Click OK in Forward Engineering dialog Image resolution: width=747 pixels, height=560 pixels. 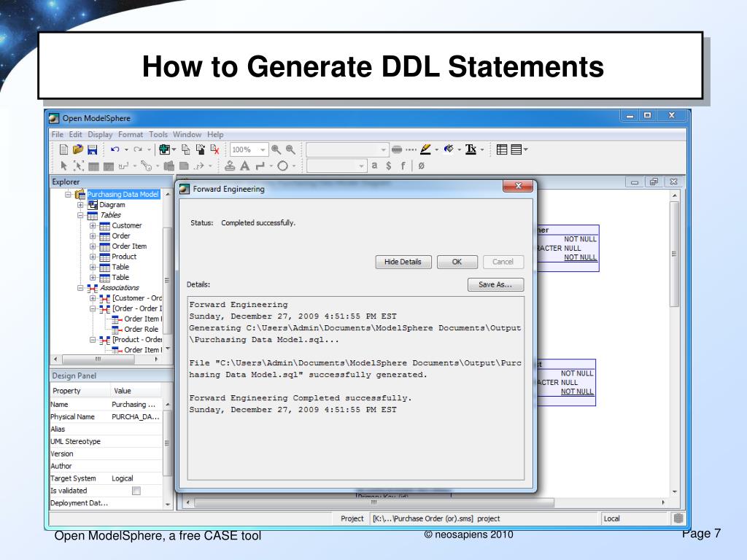click(457, 262)
